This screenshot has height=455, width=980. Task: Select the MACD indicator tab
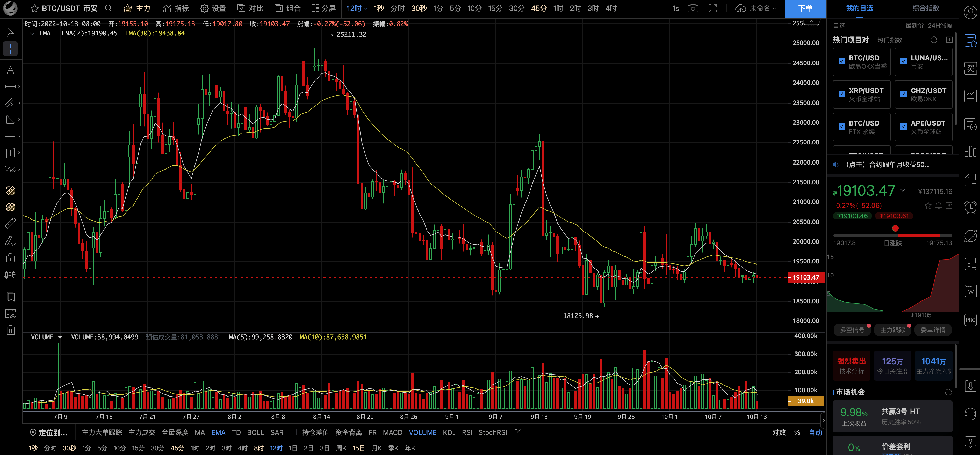point(392,432)
